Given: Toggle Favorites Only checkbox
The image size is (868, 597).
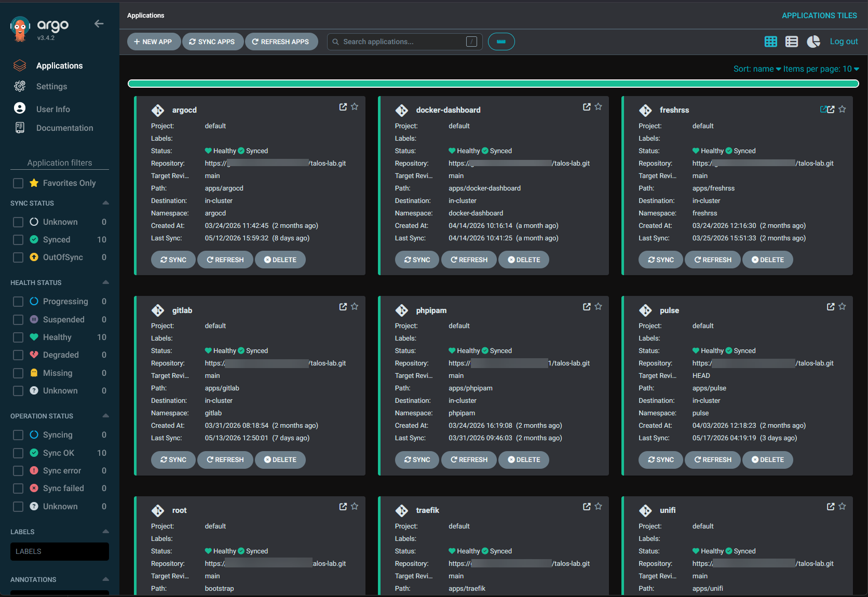Looking at the screenshot, I should pos(18,183).
